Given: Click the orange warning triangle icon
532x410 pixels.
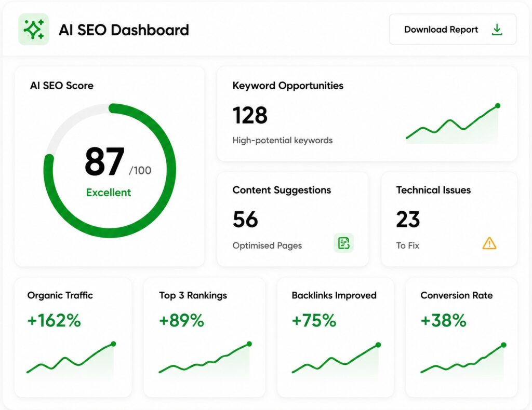Looking at the screenshot, I should pos(489,243).
